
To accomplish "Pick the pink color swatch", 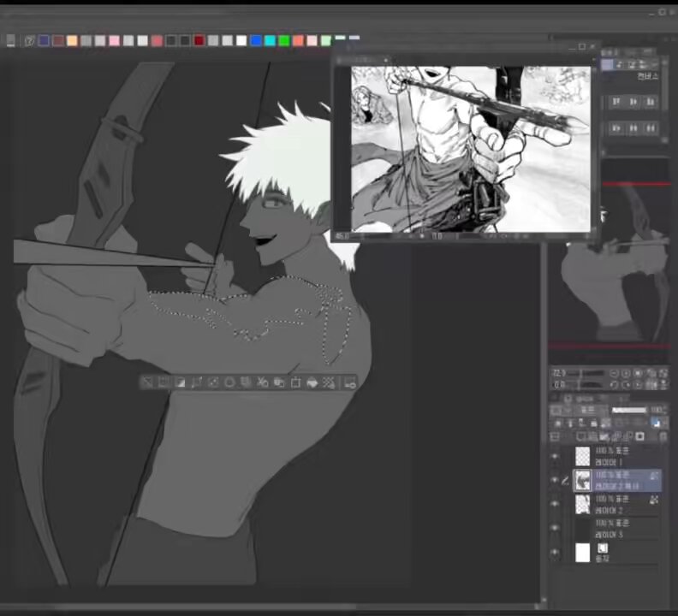I will pyautogui.click(x=114, y=40).
